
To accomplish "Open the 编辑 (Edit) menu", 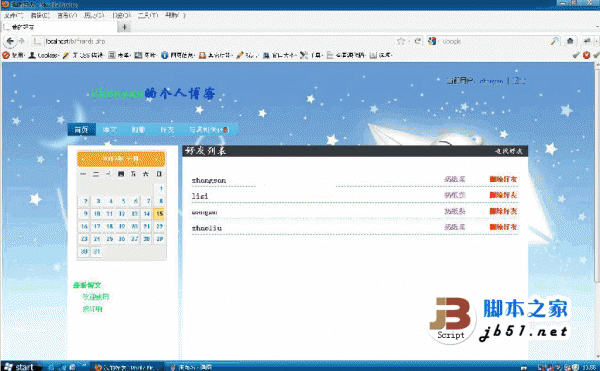I will click(40, 15).
